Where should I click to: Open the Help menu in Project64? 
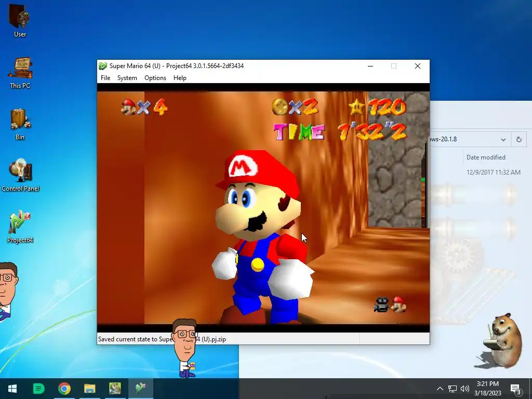point(180,78)
